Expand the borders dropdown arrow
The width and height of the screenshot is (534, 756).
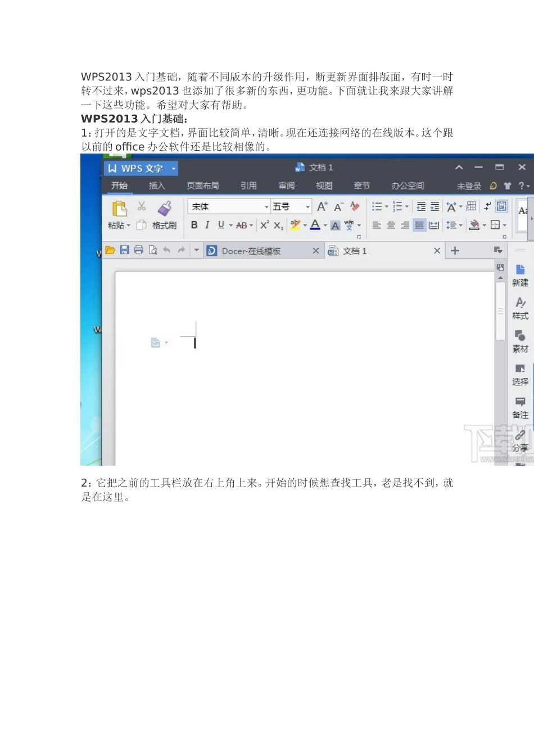pyautogui.click(x=505, y=226)
